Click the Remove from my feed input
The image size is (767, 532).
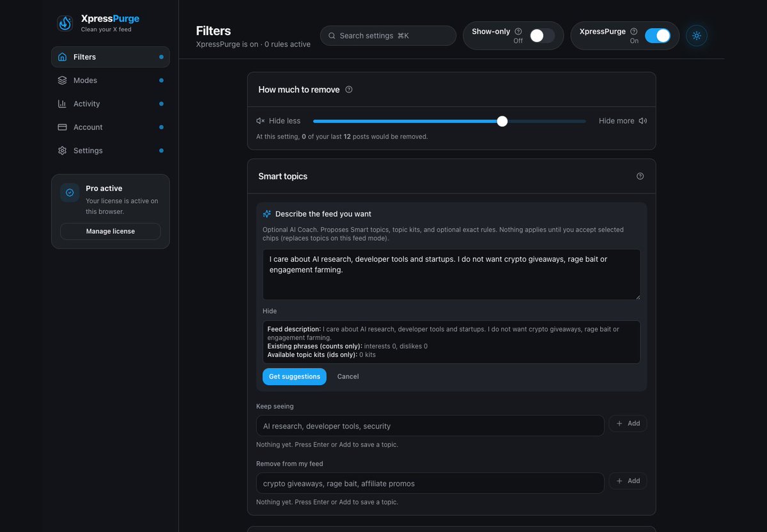click(430, 483)
